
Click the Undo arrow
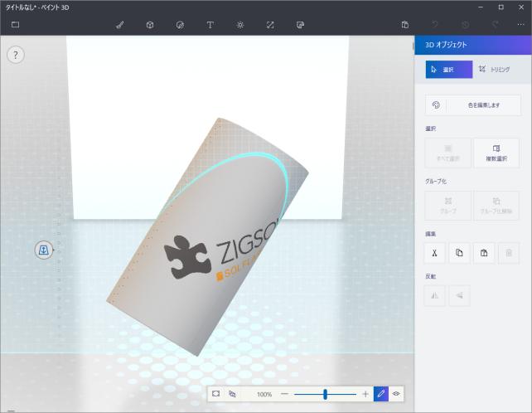435,24
